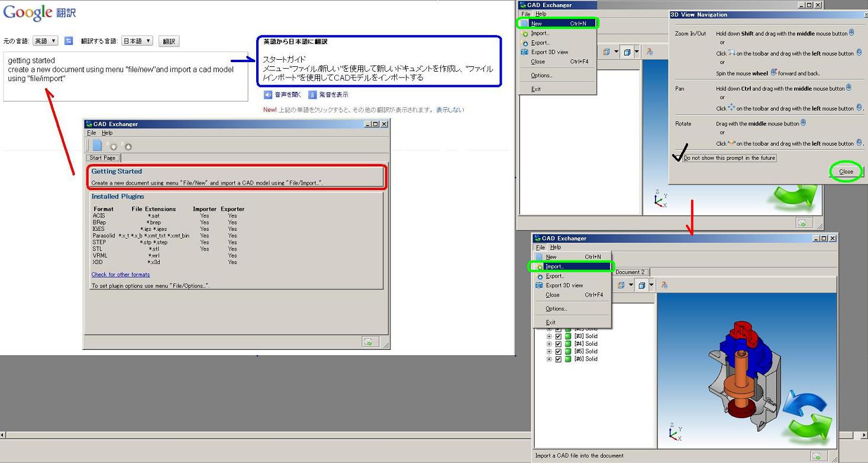Open Help menu in Start Page window
The image size is (868, 463).
[107, 133]
